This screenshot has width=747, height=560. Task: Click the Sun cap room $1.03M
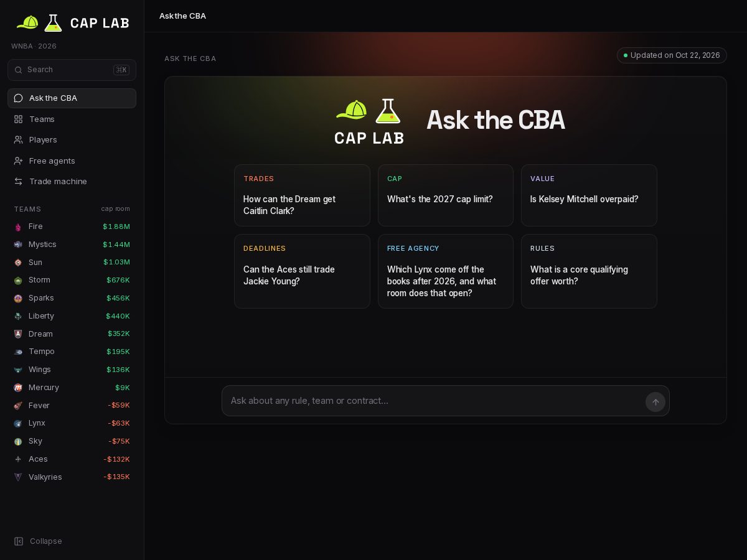tap(116, 263)
